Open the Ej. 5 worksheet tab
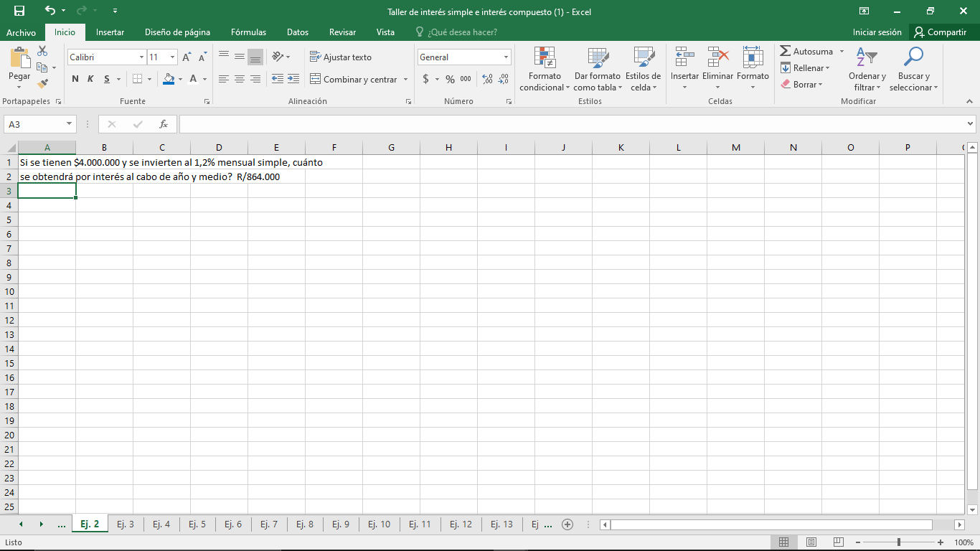Viewport: 980px width, 551px height. click(x=197, y=524)
